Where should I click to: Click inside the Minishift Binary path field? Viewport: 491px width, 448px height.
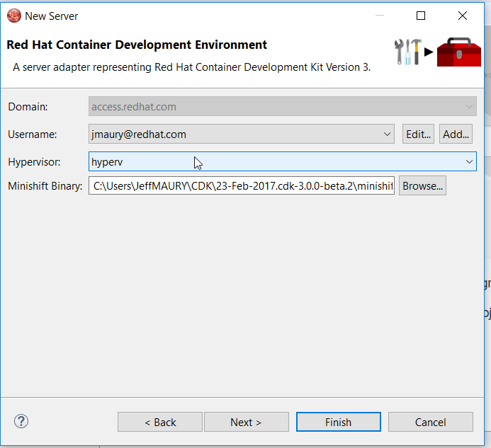[241, 186]
